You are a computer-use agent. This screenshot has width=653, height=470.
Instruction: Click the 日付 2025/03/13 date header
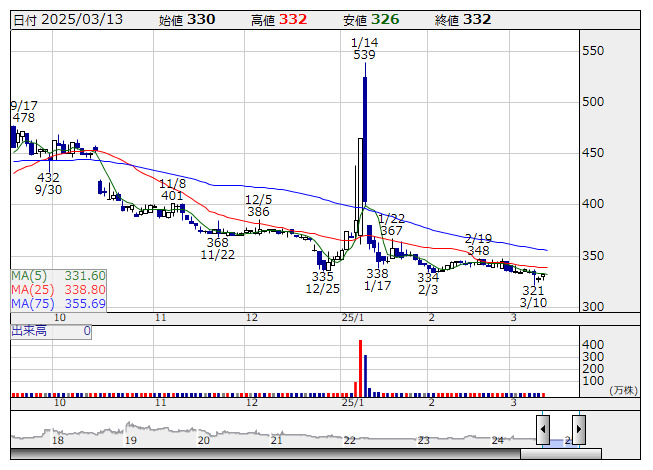68,20
